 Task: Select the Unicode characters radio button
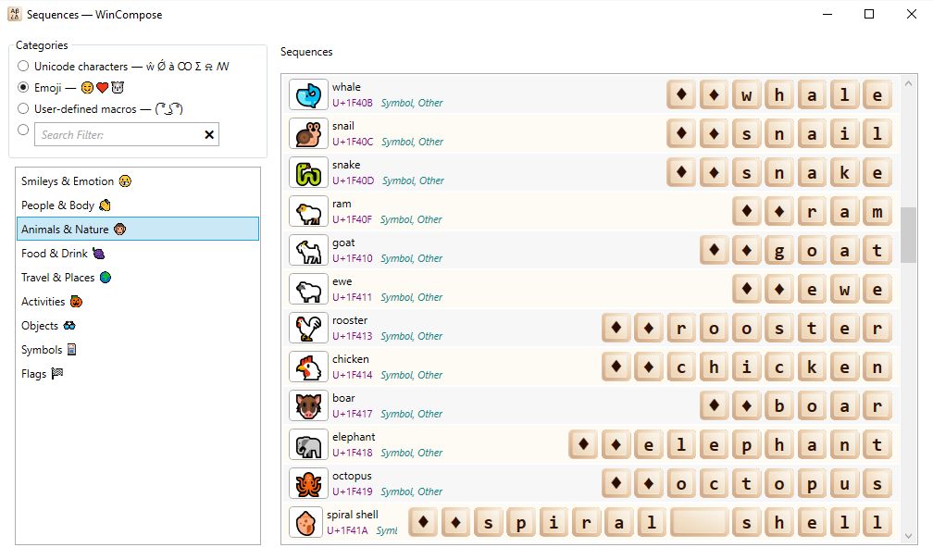(23, 67)
